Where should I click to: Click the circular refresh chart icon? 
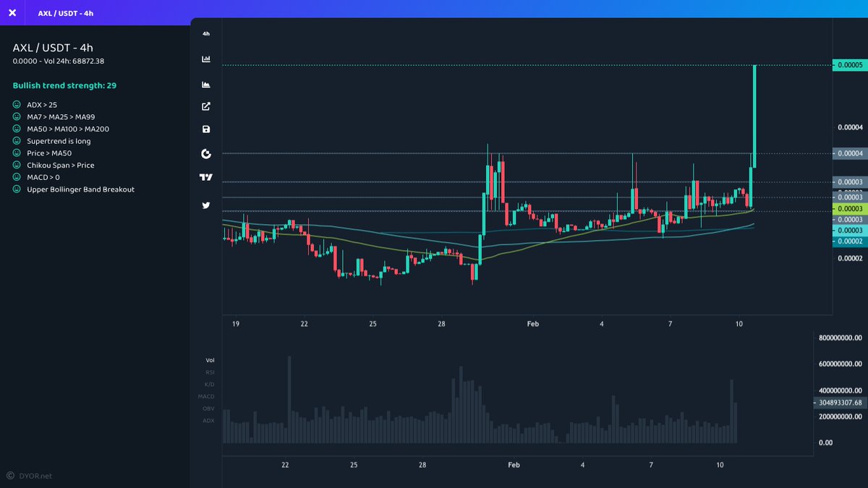[x=206, y=153]
